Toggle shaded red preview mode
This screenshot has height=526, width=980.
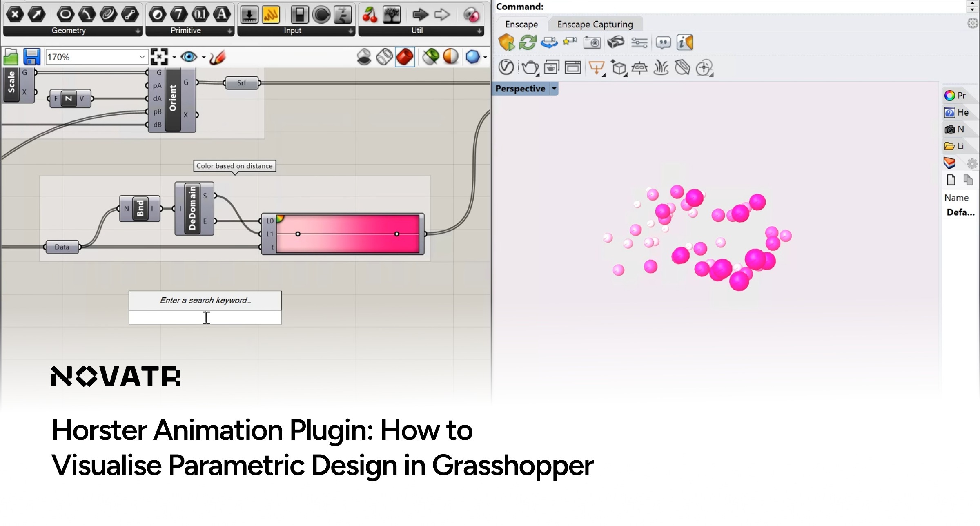coord(405,57)
